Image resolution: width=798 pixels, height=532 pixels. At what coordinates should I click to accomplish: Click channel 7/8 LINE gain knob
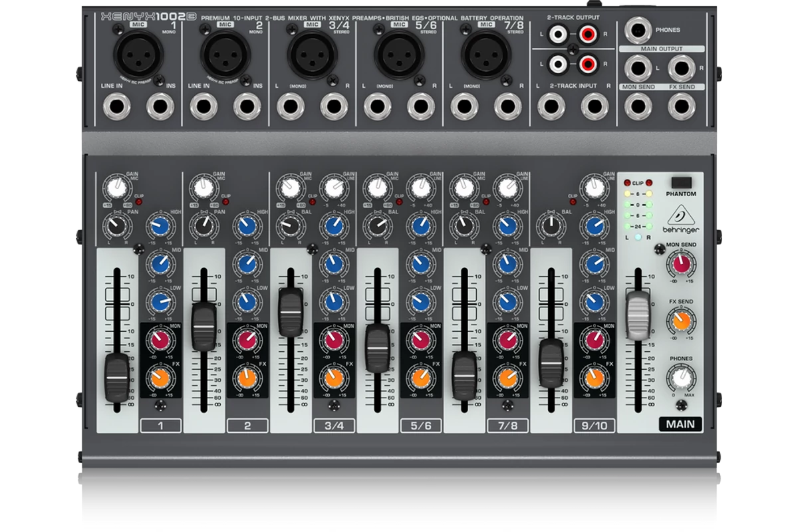click(507, 187)
